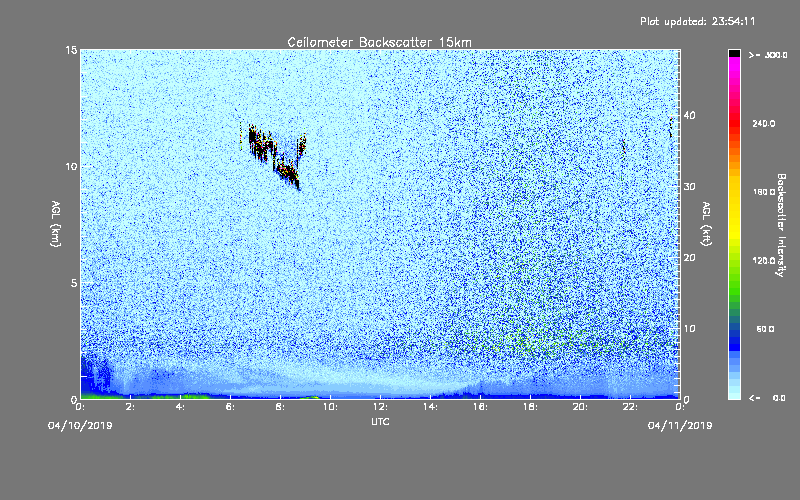Click the 22: hour tick on the time axis
This screenshot has height=500, width=800.
[630, 407]
